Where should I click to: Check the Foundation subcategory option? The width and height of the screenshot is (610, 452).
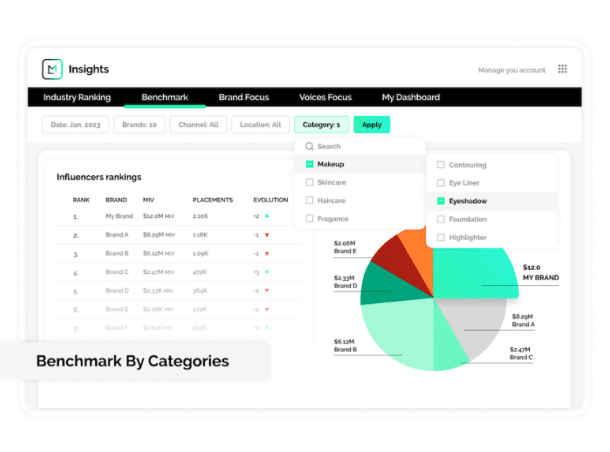(441, 219)
